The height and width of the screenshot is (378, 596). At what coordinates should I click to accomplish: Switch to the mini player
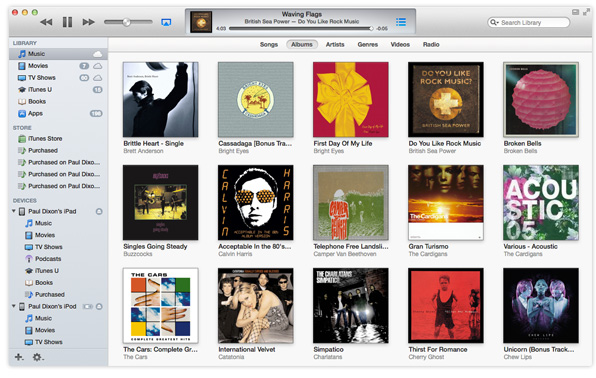575,12
